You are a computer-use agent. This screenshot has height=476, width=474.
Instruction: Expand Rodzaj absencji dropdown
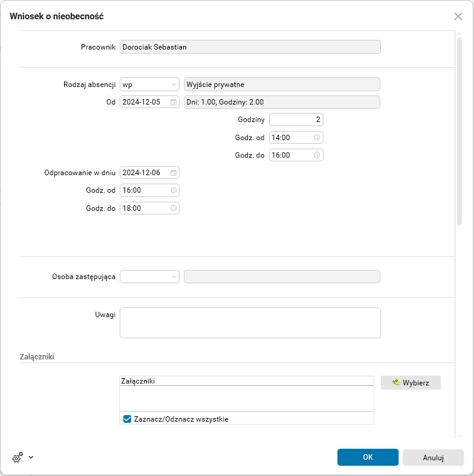click(x=174, y=85)
